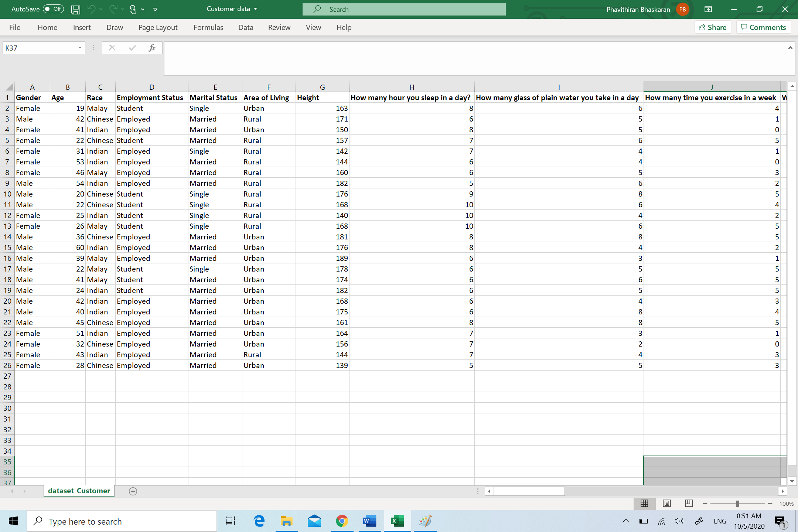The image size is (798, 532).
Task: Open the Customize Quick Access Toolbar dropdown
Action: pos(155,9)
